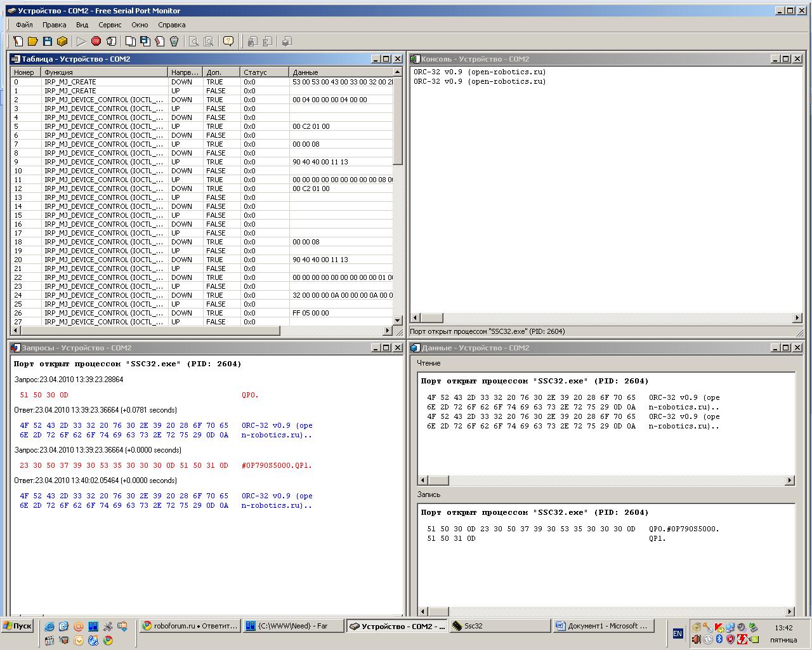
Task: Open the Справка menu
Action: (171, 25)
